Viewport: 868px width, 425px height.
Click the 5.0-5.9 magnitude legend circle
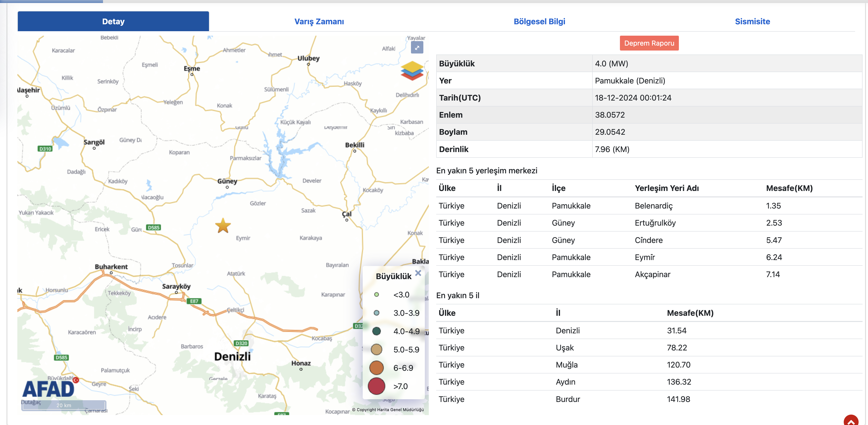376,349
